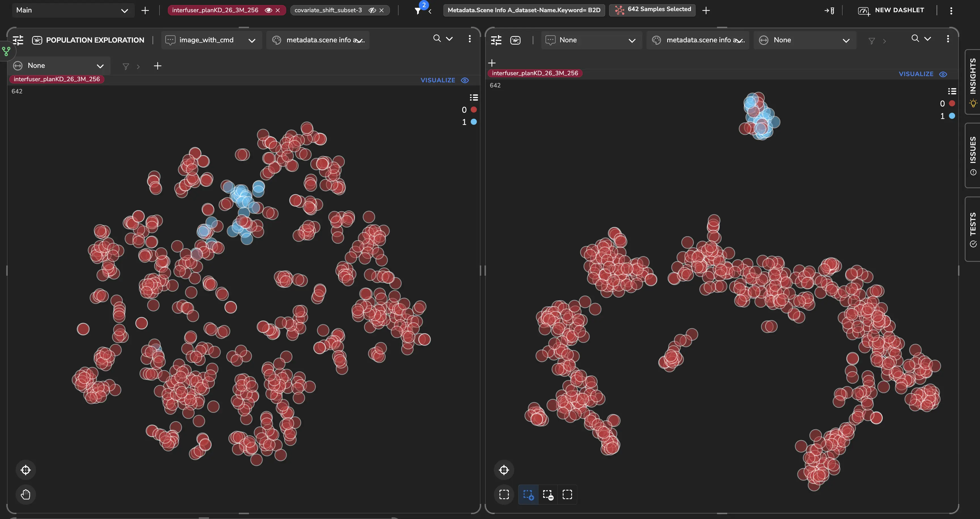Toggle visibility of interfuser_planKD_26_3M_256 chip
Viewport: 980px width, 519px height.
click(x=268, y=10)
